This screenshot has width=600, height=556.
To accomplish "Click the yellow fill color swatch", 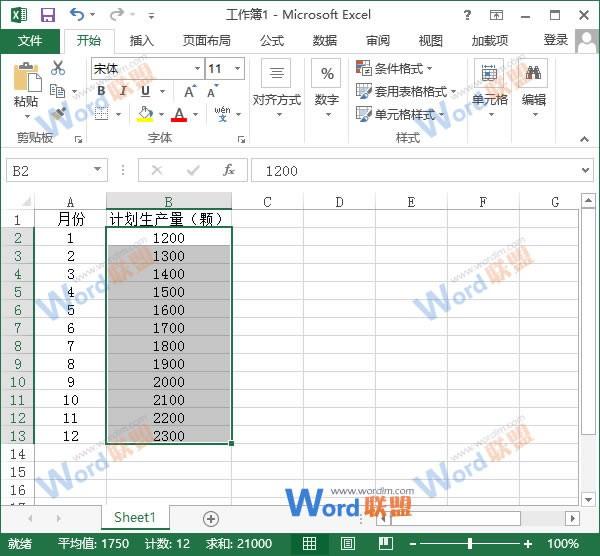I will tap(145, 114).
